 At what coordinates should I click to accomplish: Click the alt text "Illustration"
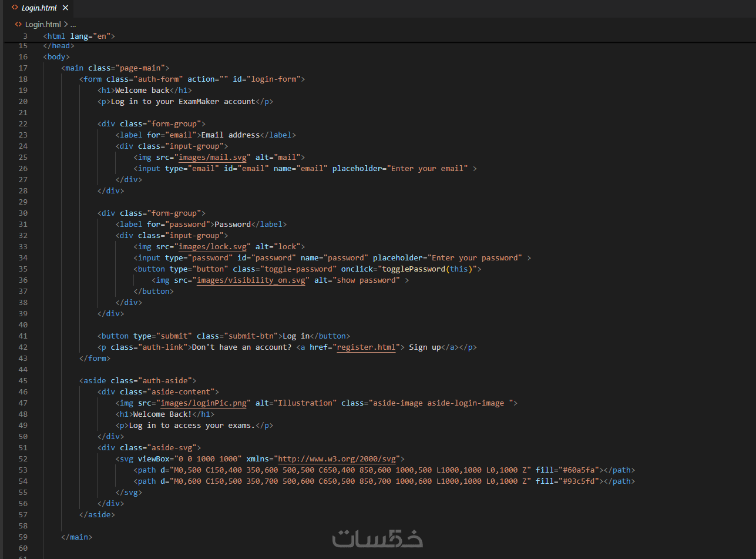coord(305,403)
